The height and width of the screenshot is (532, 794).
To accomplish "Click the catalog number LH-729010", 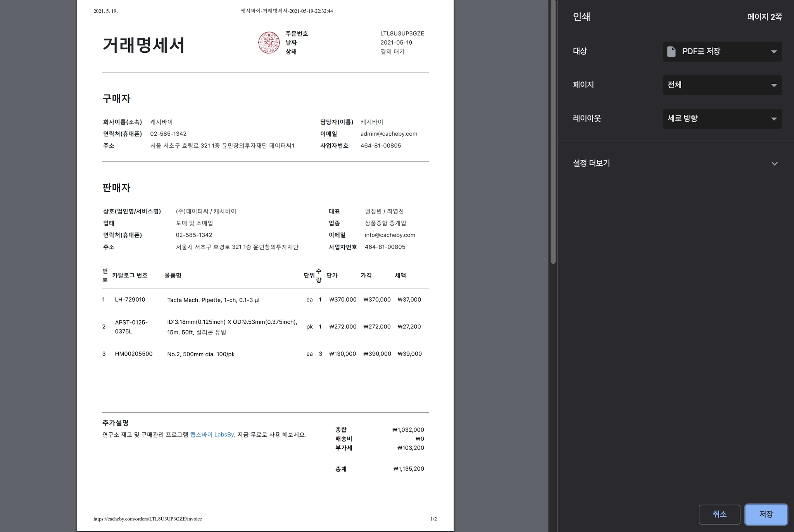I will [x=130, y=299].
